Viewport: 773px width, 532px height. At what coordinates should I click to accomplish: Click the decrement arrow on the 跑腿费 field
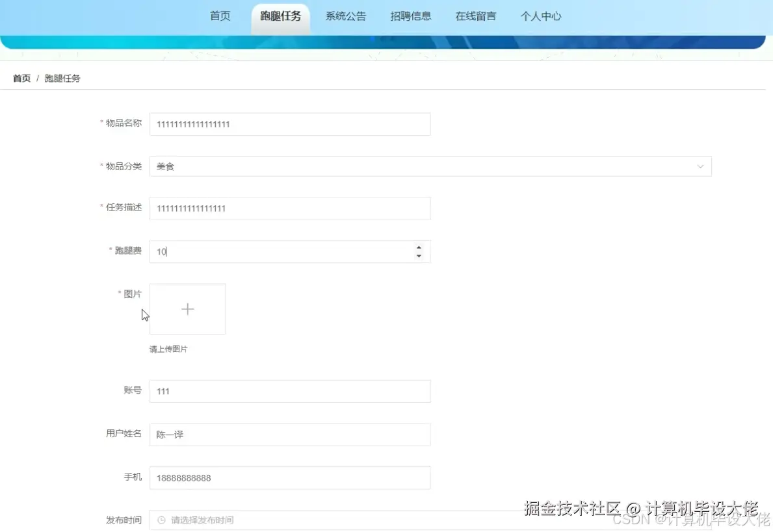tap(419, 255)
